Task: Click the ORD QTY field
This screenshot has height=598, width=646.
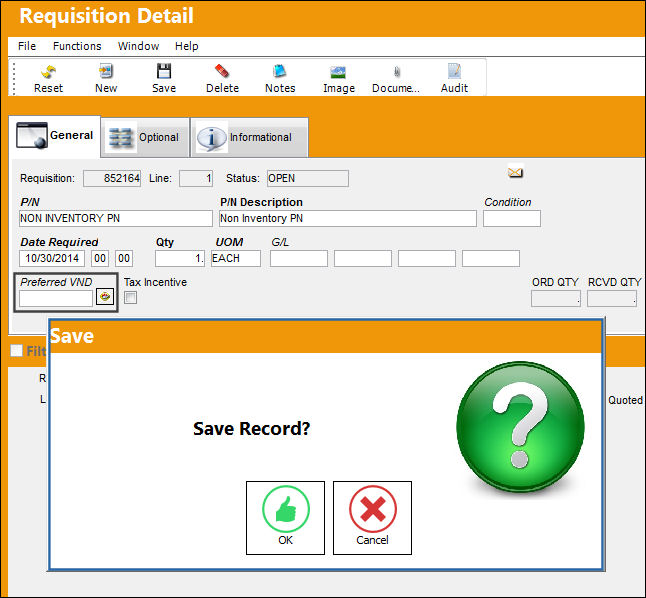Action: 556,298
